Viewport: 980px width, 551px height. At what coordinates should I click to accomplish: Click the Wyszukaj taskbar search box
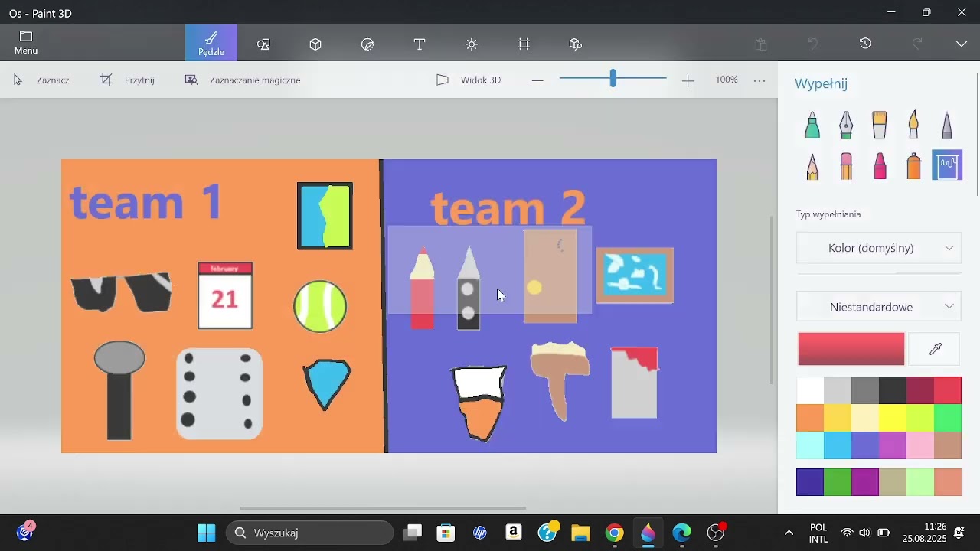311,533
